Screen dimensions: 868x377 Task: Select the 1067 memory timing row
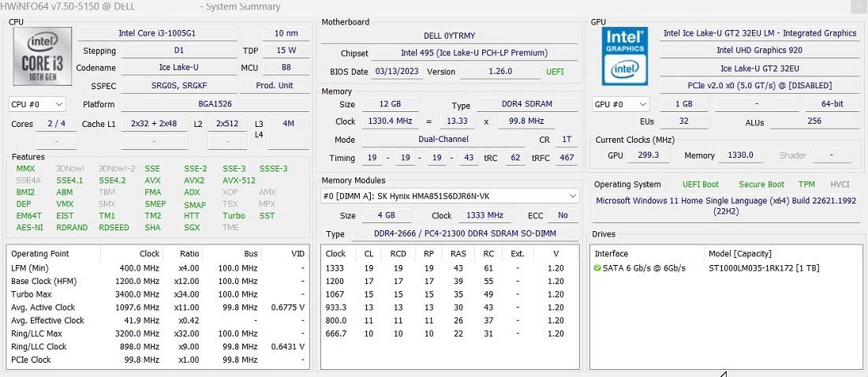pos(450,294)
